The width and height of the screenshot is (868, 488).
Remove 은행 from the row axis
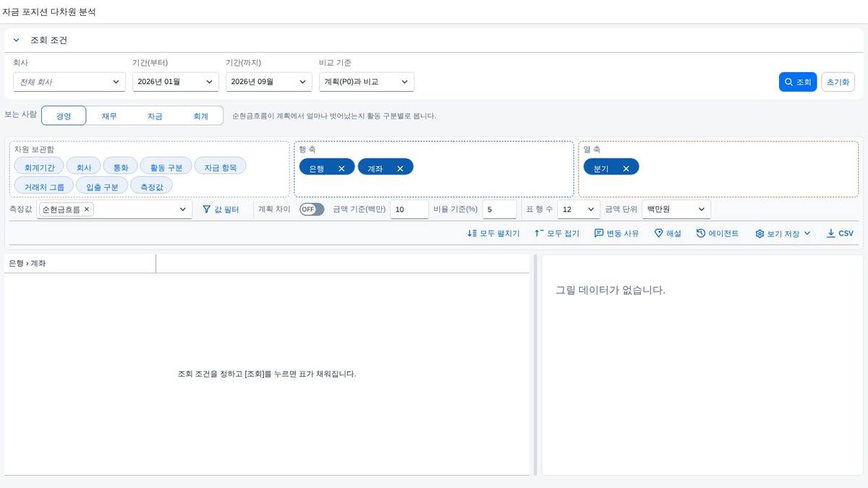point(341,168)
